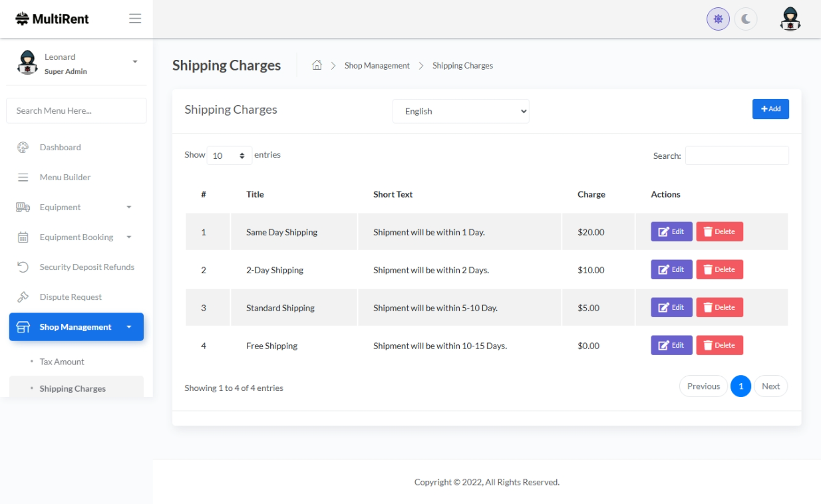Open Menu Builder in sidebar
Image resolution: width=821 pixels, height=504 pixels.
tap(65, 178)
